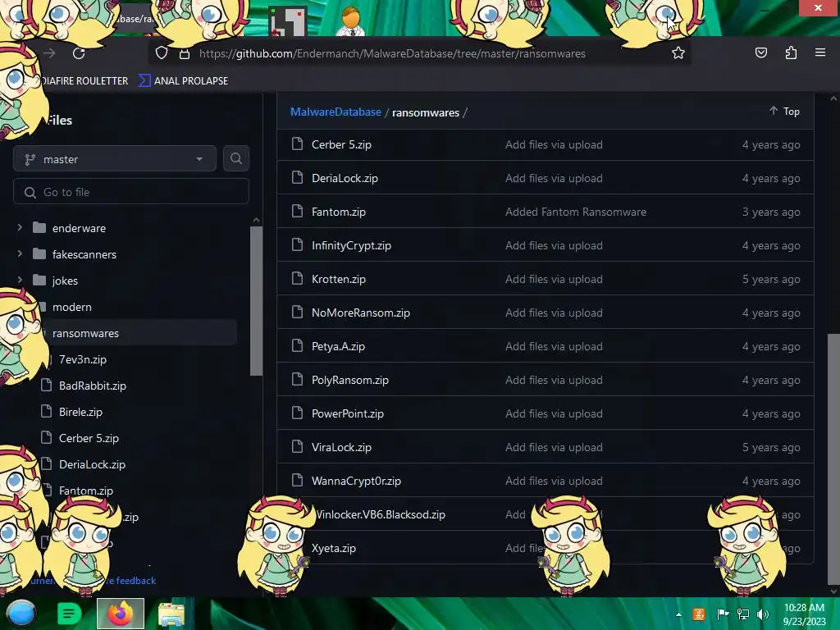840x630 pixels.
Task: Open the DIAFIRE ROULETTER bookmark
Action: pyautogui.click(x=84, y=81)
